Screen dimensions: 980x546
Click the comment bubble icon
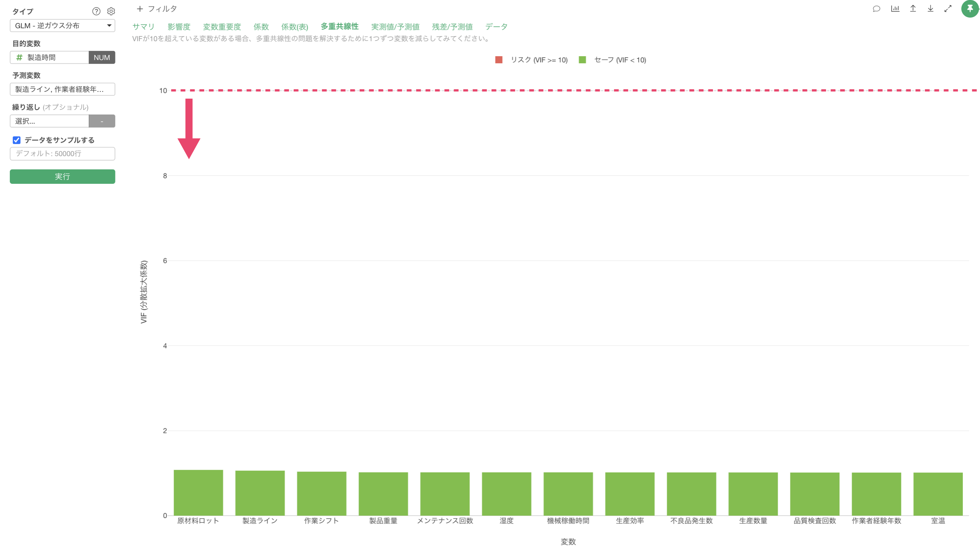pos(876,9)
